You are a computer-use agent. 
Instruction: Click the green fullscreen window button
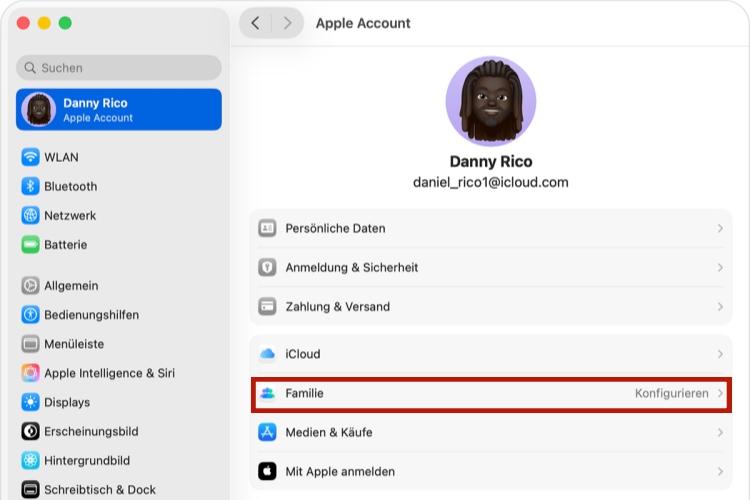click(65, 23)
